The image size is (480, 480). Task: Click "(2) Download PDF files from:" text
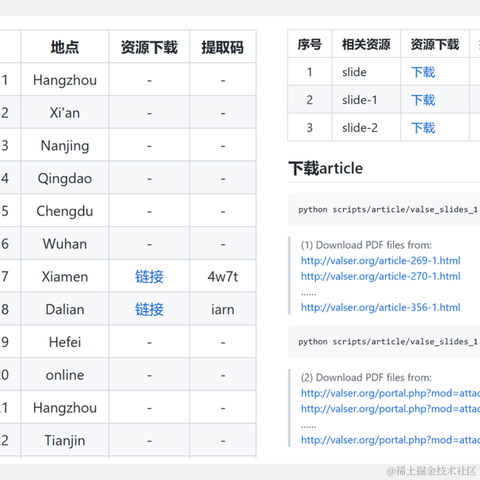(366, 377)
